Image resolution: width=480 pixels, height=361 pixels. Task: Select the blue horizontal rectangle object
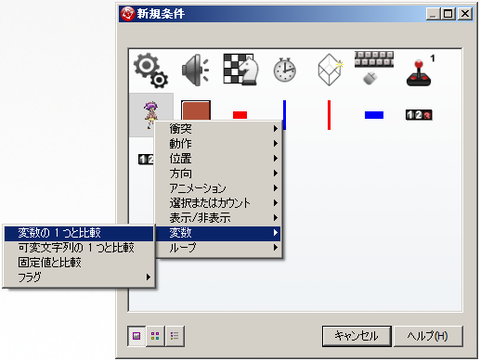[x=374, y=115]
